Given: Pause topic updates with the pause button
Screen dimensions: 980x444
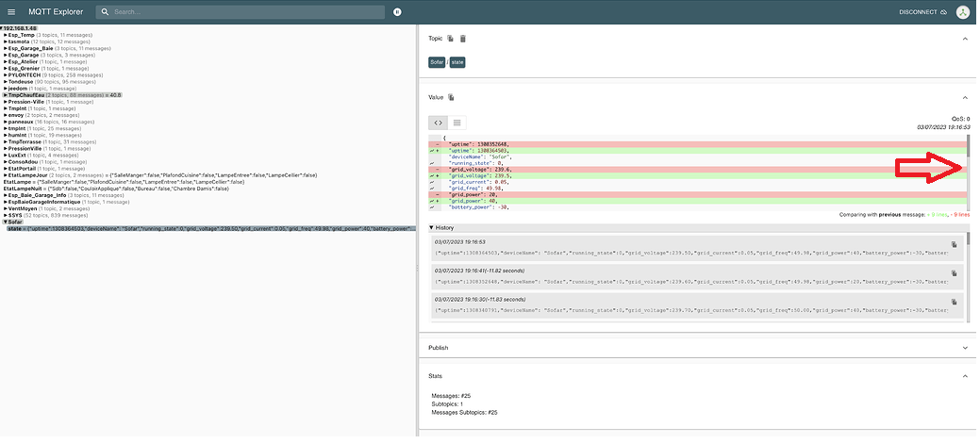Looking at the screenshot, I should pyautogui.click(x=397, y=12).
